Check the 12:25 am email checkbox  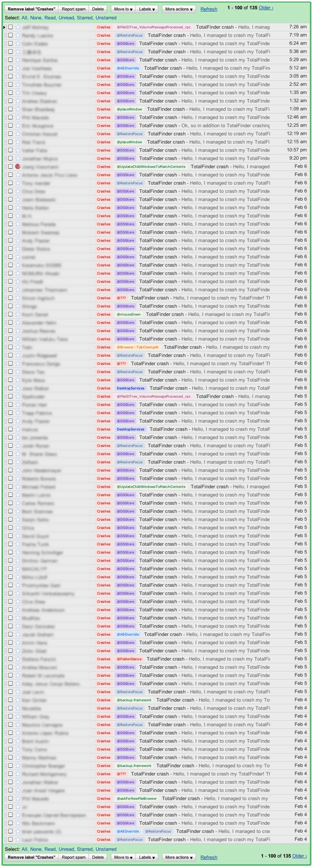pos(10,125)
